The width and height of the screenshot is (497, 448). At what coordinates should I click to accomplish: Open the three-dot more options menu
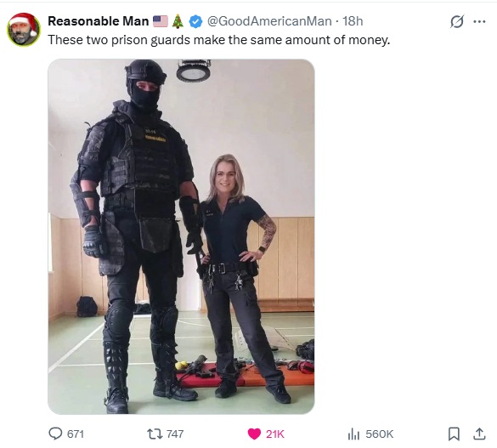(x=479, y=21)
